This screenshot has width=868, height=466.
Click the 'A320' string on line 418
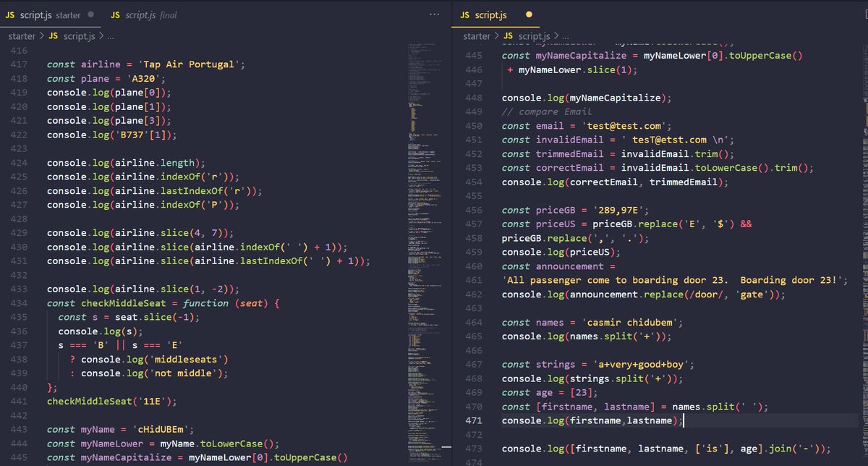[145, 78]
